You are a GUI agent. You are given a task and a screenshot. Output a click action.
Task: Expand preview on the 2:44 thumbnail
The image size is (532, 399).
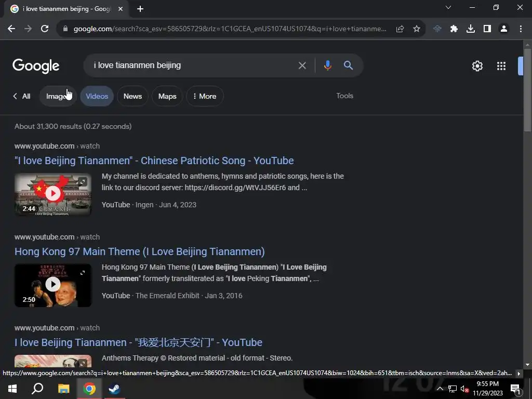[83, 182]
